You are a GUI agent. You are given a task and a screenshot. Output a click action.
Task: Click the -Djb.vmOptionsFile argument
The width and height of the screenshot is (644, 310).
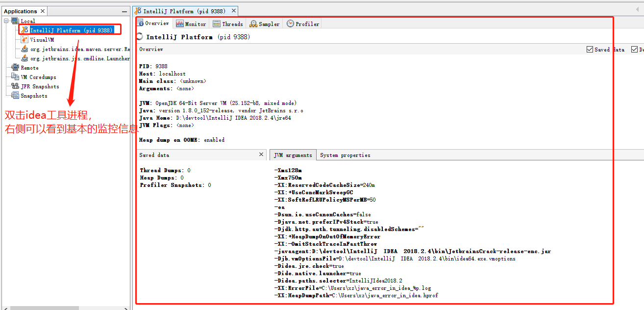pos(395,258)
